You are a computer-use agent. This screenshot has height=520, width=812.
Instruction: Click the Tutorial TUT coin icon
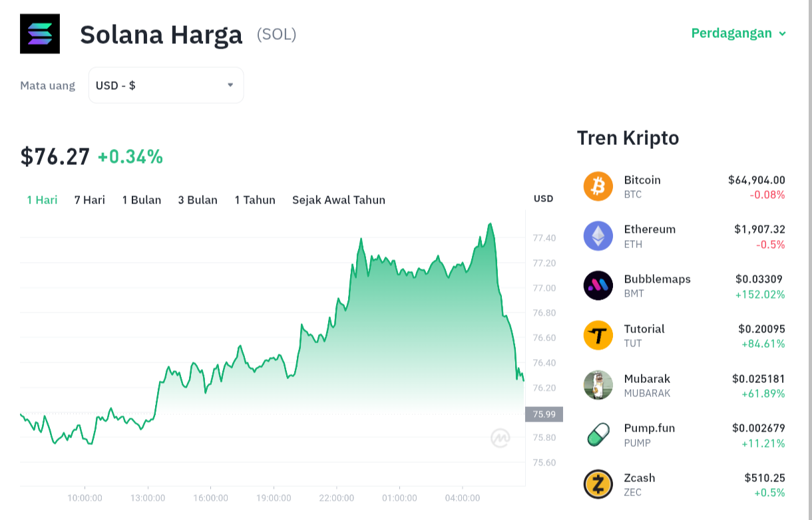(x=598, y=335)
